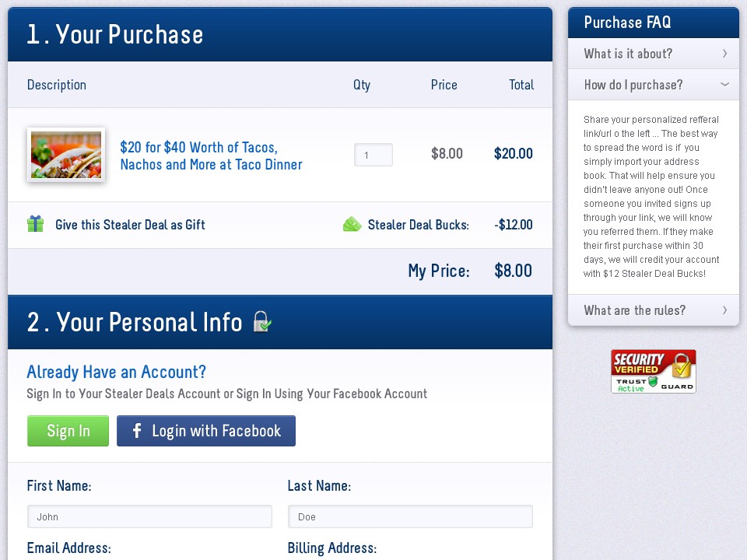Click the Purchase FAQ panel header
Screen dimensions: 747x560
653,23
